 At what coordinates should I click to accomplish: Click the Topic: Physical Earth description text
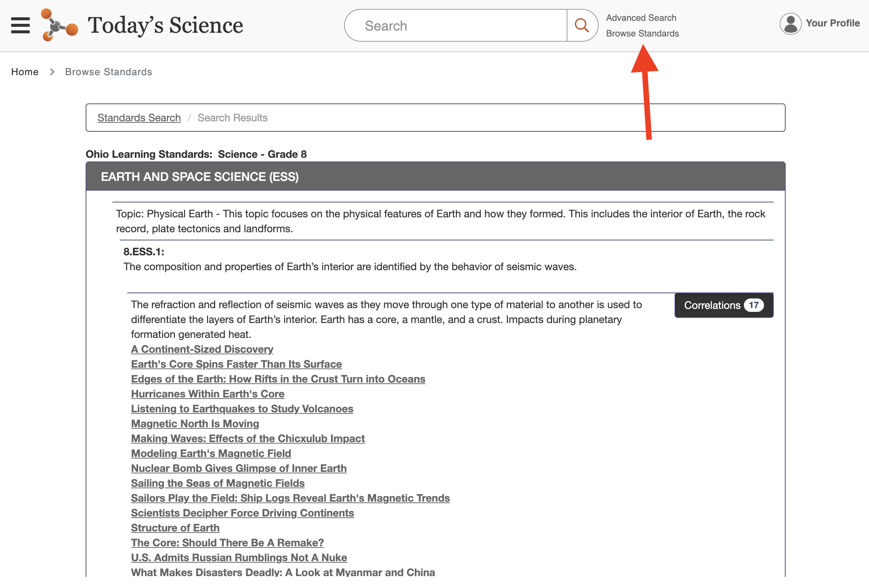440,221
